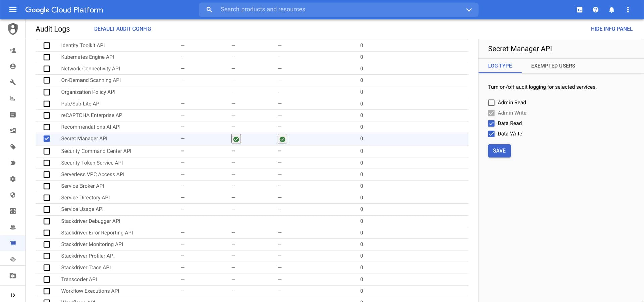The height and width of the screenshot is (302, 644).
Task: Focus the Search products and resources field
Action: click(338, 10)
